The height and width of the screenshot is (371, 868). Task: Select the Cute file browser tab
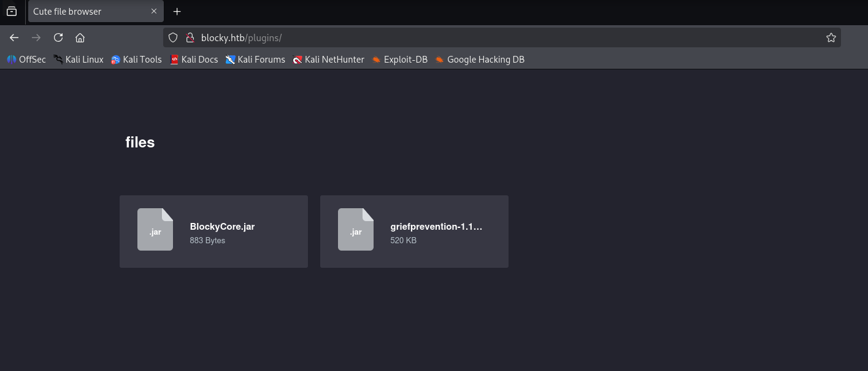96,11
